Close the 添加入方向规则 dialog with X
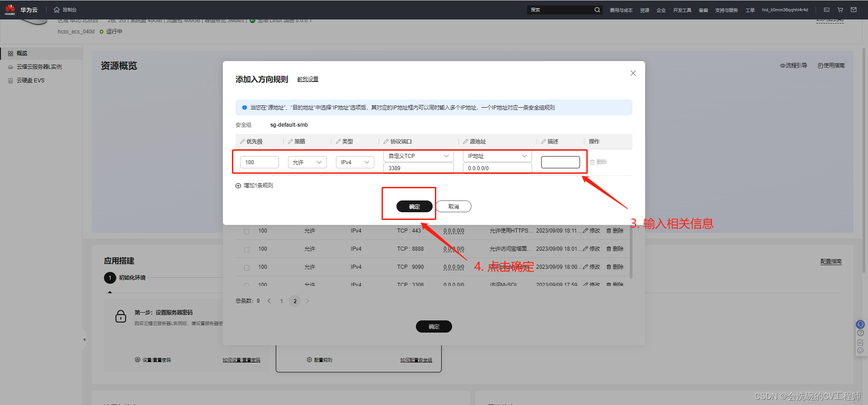 tap(633, 73)
